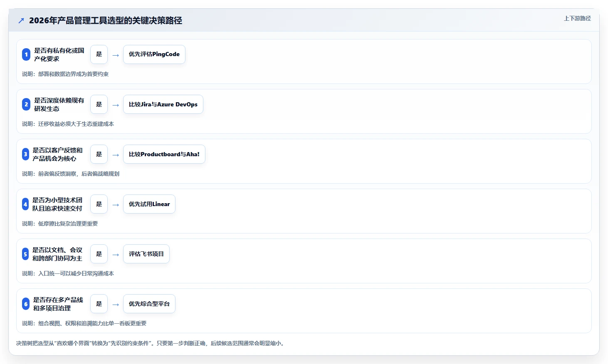Open the 优先试用Linear result box
This screenshot has width=608, height=364.
coord(149,204)
